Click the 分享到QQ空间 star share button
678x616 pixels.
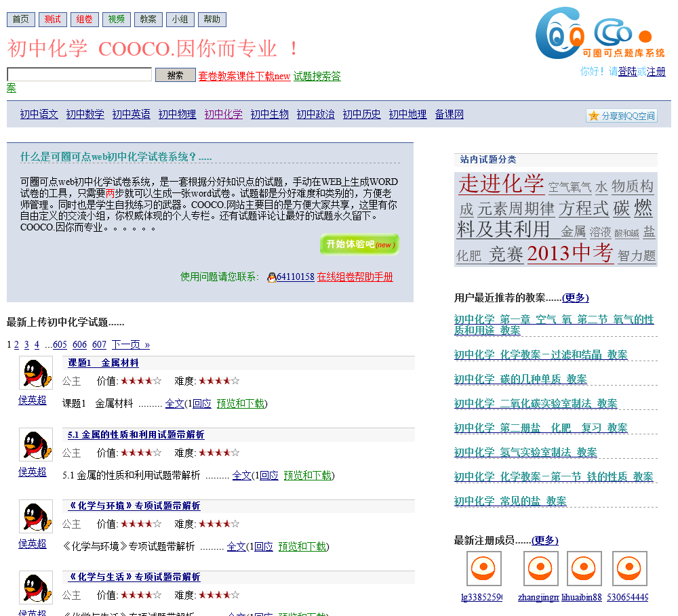click(x=622, y=115)
